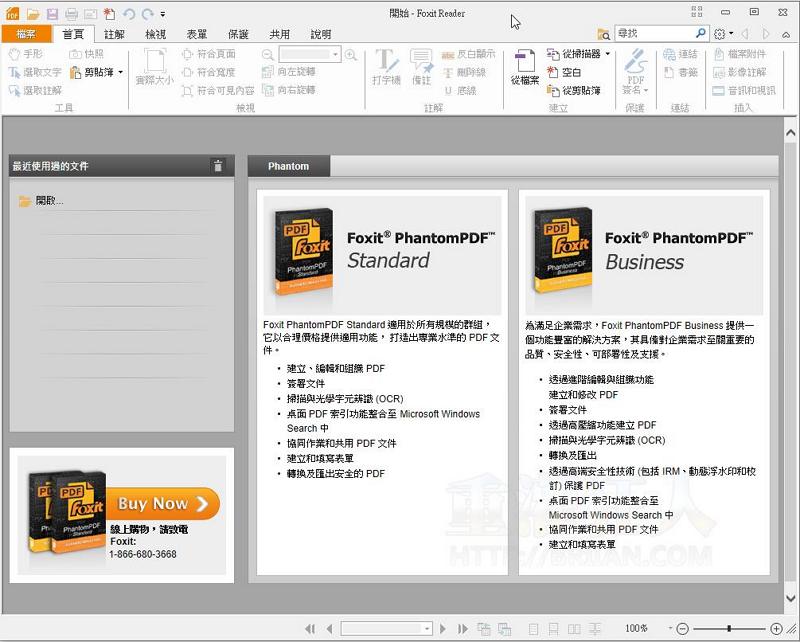
Task: Open the 從掃描器 scanner dropdown arrow
Action: coord(608,54)
